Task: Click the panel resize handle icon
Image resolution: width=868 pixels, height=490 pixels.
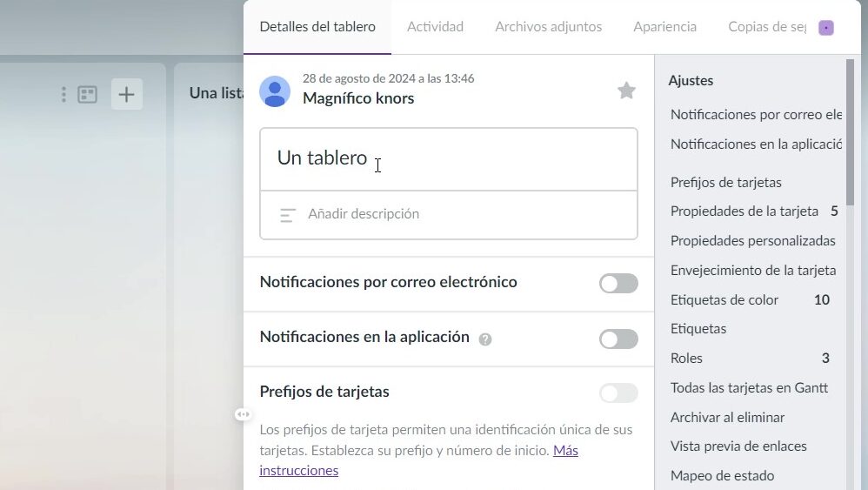Action: click(243, 414)
